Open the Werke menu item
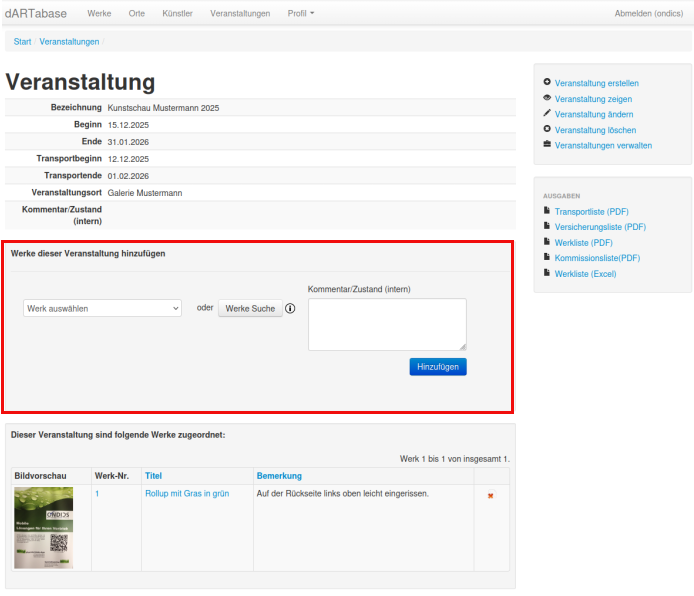The image size is (694, 596). click(99, 13)
